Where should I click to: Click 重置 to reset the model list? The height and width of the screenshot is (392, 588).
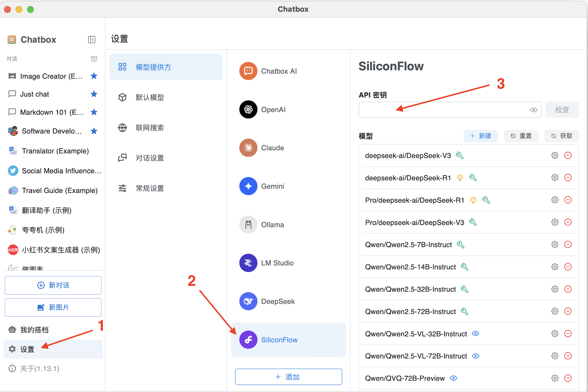521,136
